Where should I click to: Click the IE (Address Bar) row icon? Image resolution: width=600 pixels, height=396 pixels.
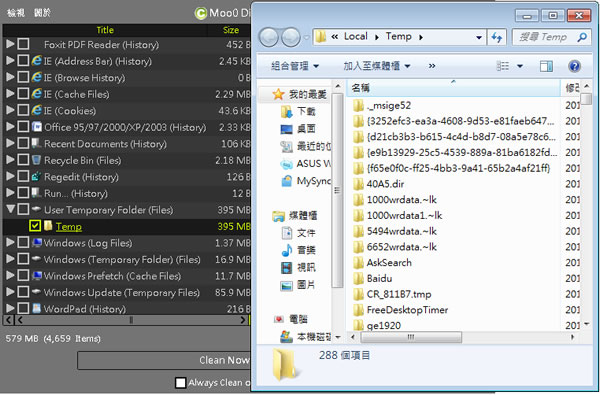click(x=36, y=61)
